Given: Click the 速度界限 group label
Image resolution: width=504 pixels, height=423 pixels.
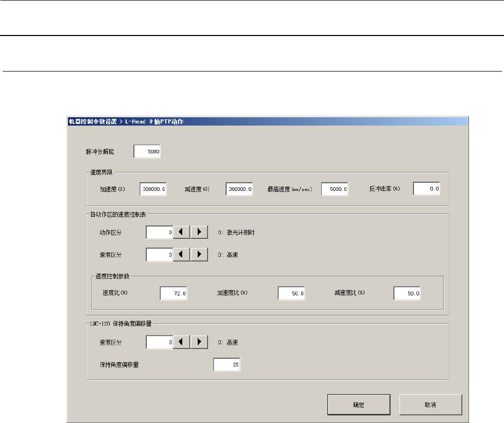Looking at the screenshot, I should 101,172.
